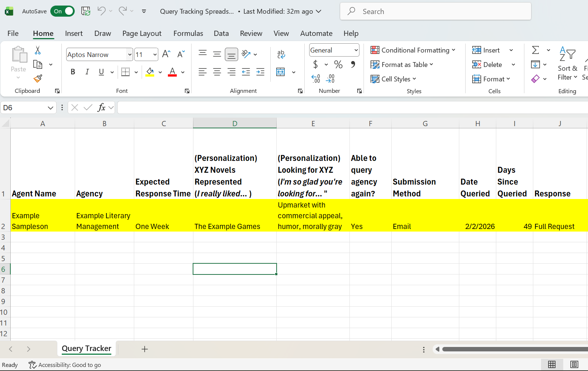Open the File menu
Viewport: 588px width, 371px height.
(13, 33)
